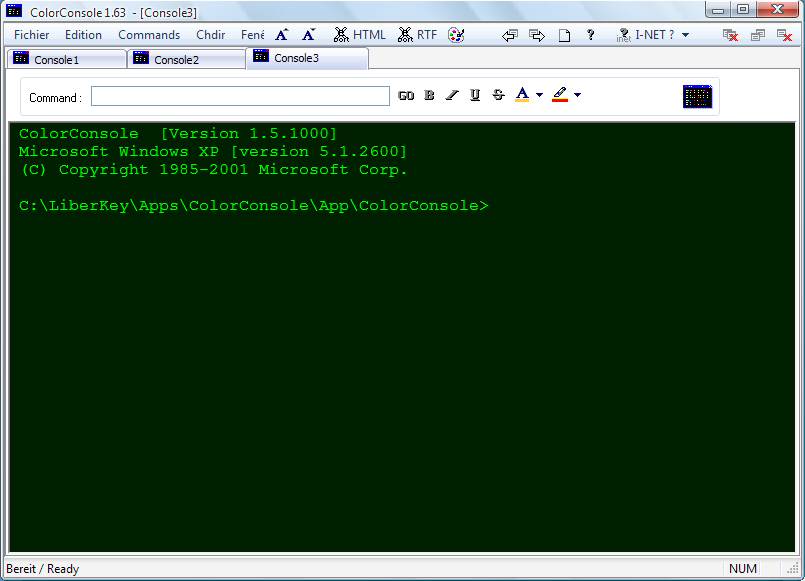
Task: Click the ColorConsole title bar app icon
Action: point(14,10)
